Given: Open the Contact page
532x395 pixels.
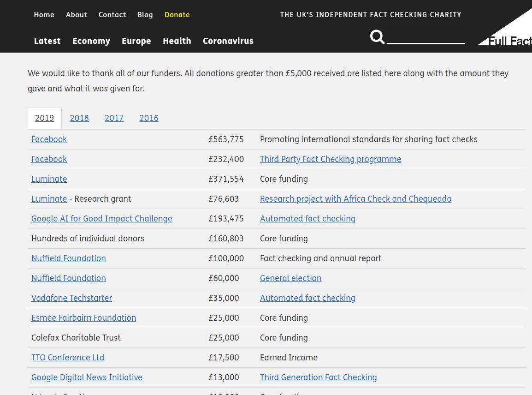Looking at the screenshot, I should tap(112, 15).
